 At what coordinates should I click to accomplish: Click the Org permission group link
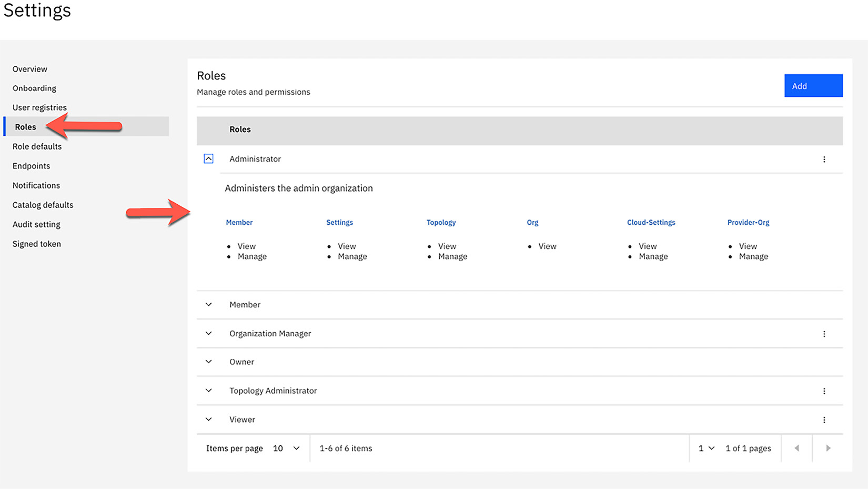(x=532, y=222)
